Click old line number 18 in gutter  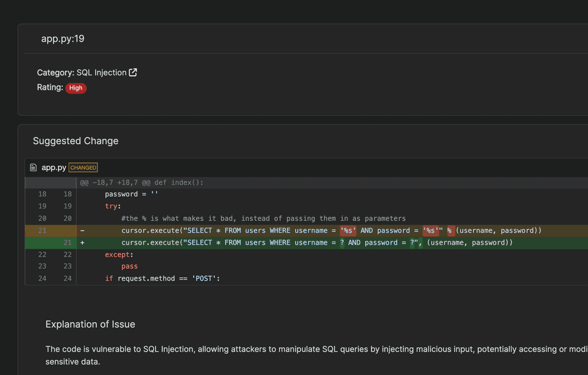coord(42,194)
